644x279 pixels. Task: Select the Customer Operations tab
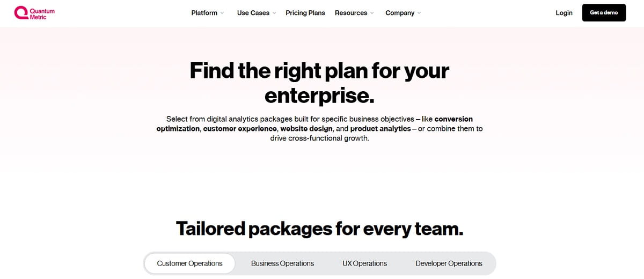click(x=189, y=263)
